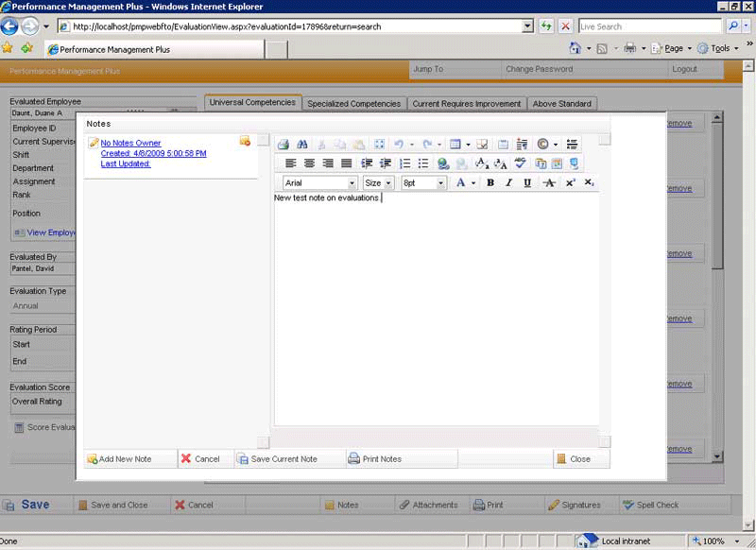
Task: Toggle bold formatting
Action: click(x=490, y=182)
